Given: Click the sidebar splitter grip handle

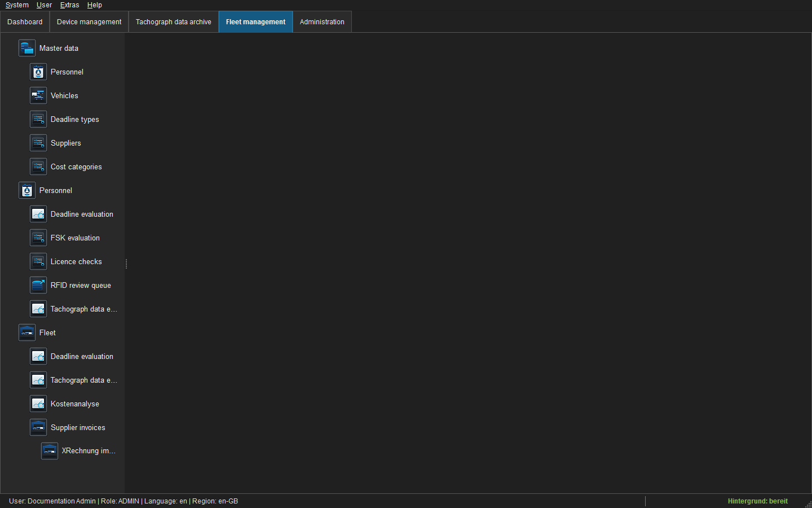Looking at the screenshot, I should click(126, 264).
